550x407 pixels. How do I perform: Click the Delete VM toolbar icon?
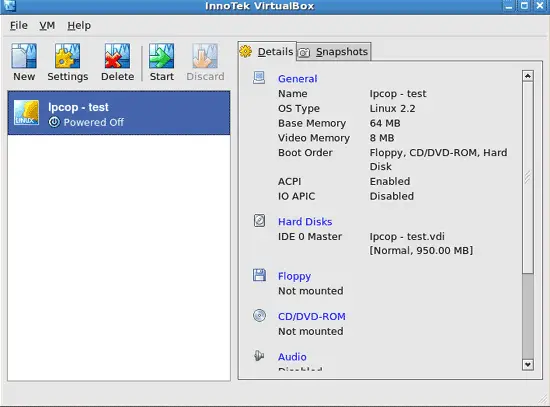coord(117,56)
